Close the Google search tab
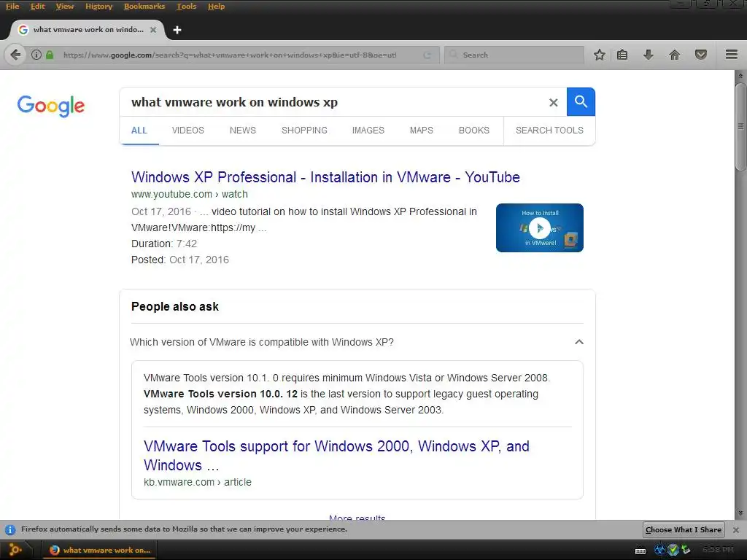747x560 pixels. click(x=153, y=29)
